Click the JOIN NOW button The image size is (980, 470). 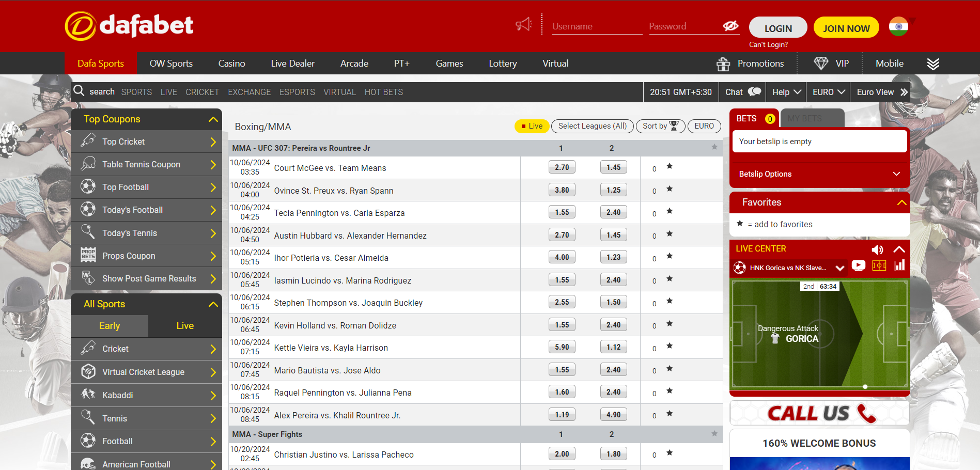846,28
